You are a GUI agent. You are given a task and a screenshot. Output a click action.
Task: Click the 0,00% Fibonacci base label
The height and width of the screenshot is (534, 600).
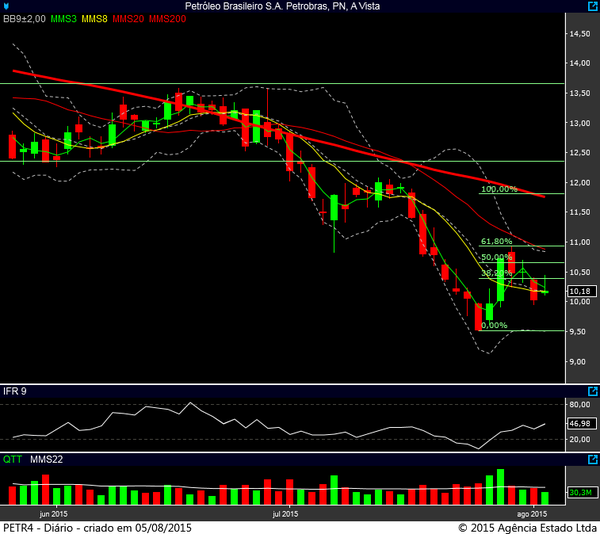point(494,325)
